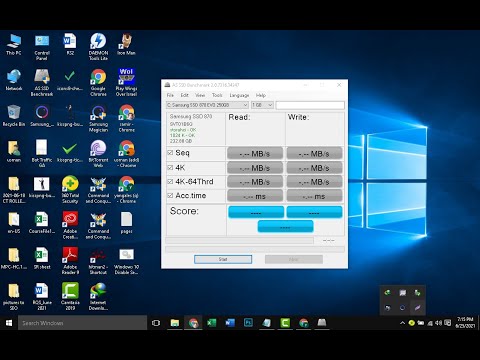480x360 pixels.
Task: Select the Internet Download Manager desktop icon
Action: tap(98, 296)
